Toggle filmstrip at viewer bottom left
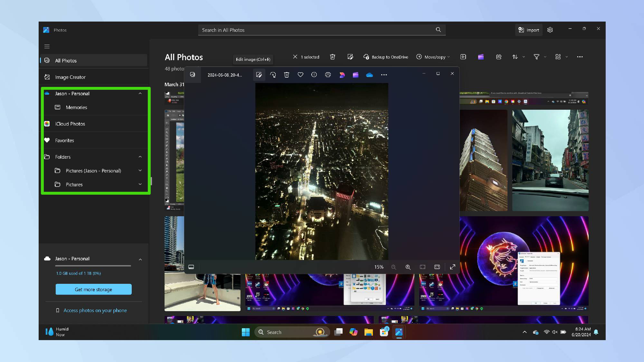Screen dimensions: 644x362 (191, 267)
